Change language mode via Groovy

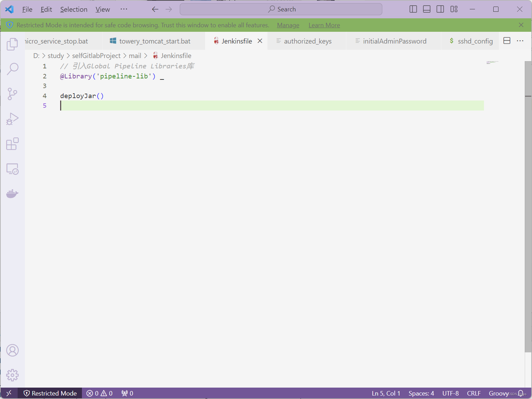(x=498, y=393)
